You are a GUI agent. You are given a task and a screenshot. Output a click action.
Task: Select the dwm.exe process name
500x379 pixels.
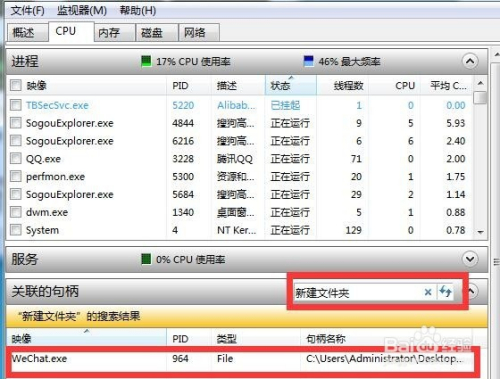[x=47, y=212]
